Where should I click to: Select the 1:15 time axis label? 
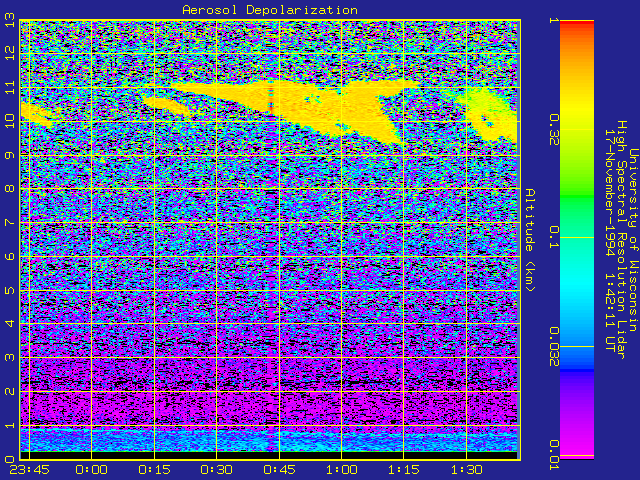(x=404, y=470)
